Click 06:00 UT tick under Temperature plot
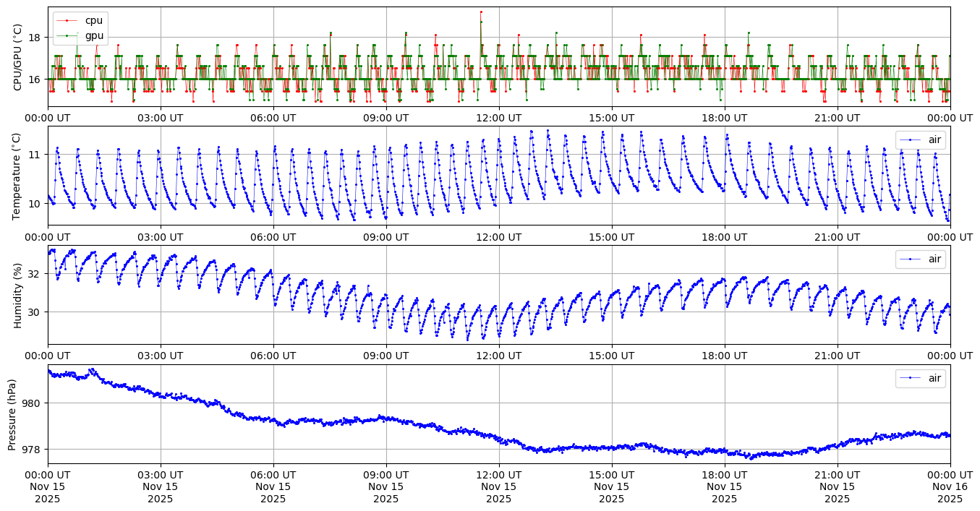The width and height of the screenshot is (980, 511). coord(273,237)
